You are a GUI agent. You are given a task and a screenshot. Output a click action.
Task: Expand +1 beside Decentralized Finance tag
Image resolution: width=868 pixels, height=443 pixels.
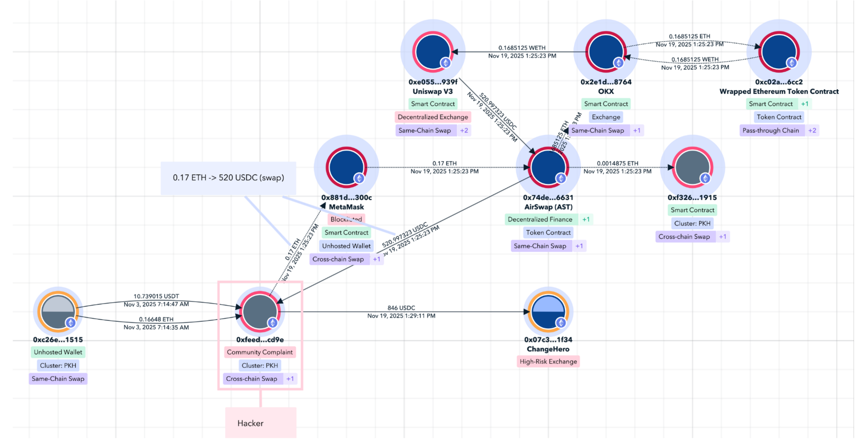click(x=586, y=220)
